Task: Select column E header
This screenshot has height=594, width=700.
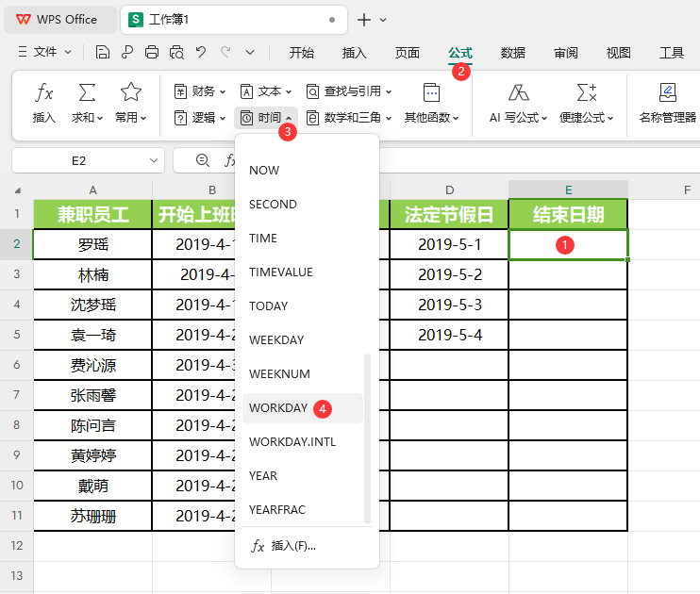Action: (x=568, y=190)
